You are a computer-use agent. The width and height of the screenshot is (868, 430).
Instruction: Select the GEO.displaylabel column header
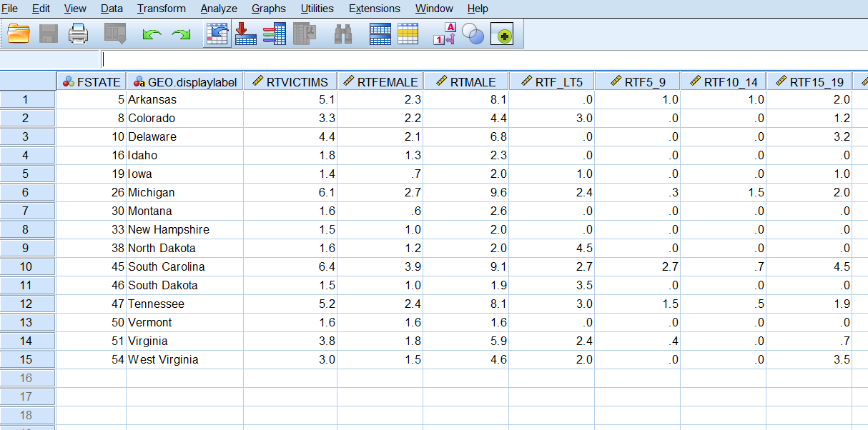(x=184, y=81)
